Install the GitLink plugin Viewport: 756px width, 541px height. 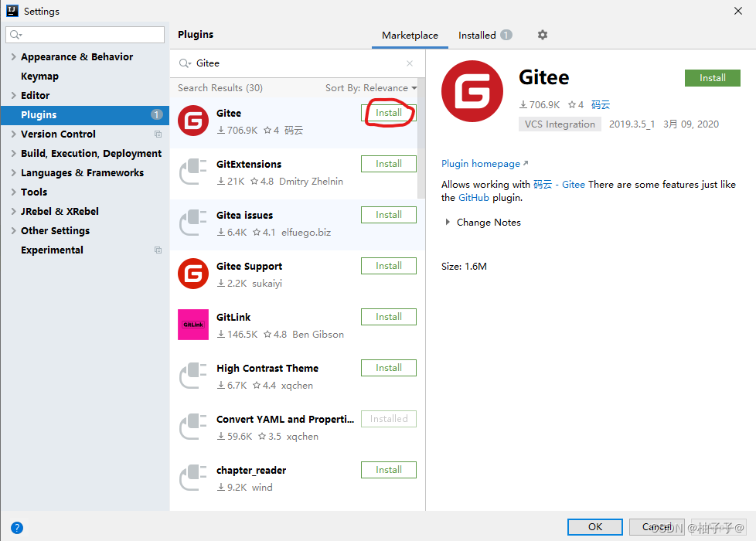point(389,317)
